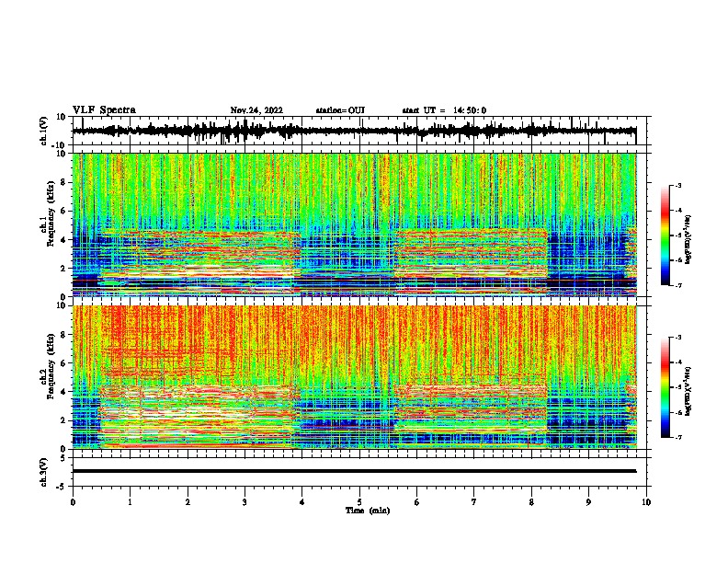Click time axis tick label "4"

pos(302,502)
